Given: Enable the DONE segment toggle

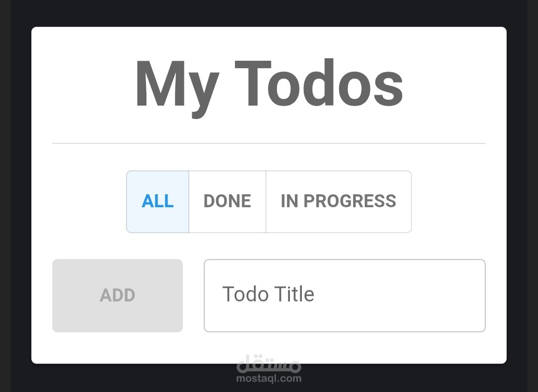Looking at the screenshot, I should click(x=227, y=201).
